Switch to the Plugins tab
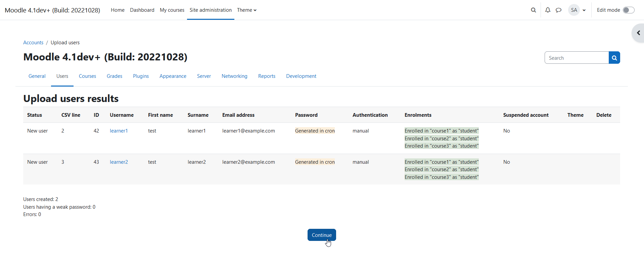The image size is (644, 256). (141, 76)
